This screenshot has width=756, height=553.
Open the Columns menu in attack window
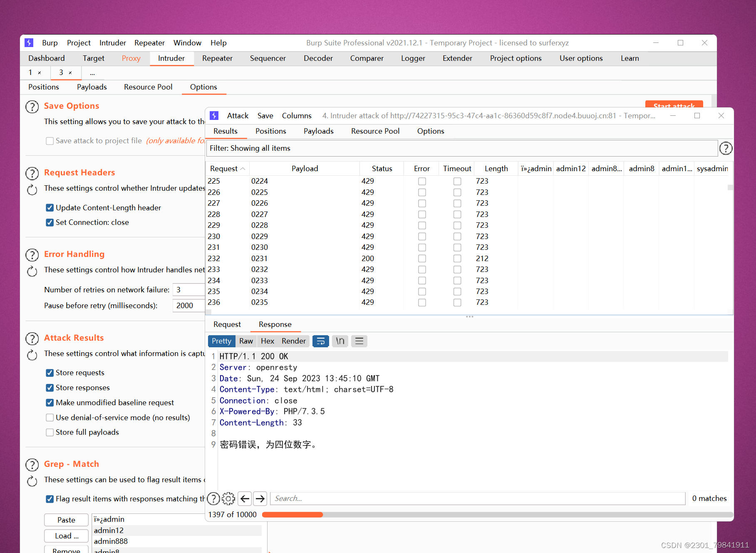[296, 115]
